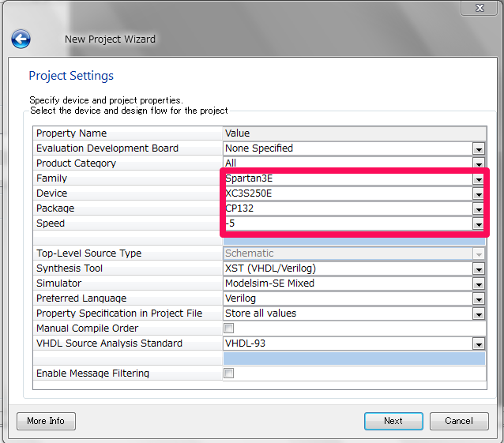Viewport: 504px width, 443px height.
Task: Open the Package dropdown showing CP132
Action: click(x=478, y=208)
